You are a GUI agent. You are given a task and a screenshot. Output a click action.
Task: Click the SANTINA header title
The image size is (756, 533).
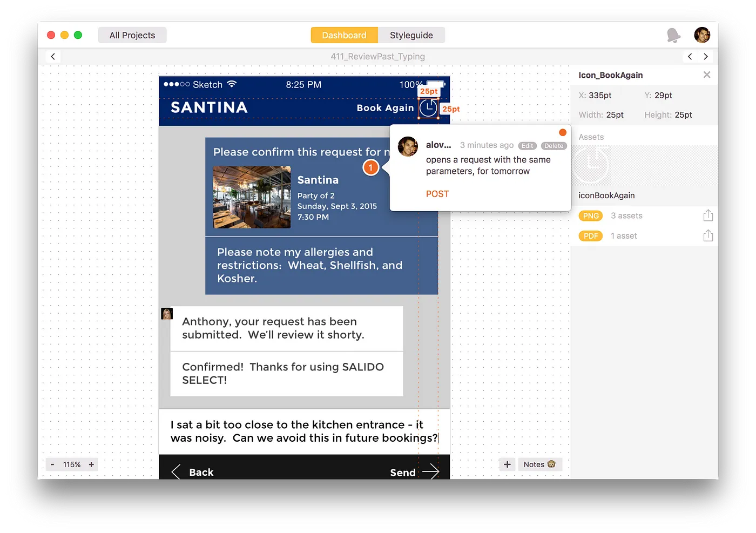(x=209, y=107)
